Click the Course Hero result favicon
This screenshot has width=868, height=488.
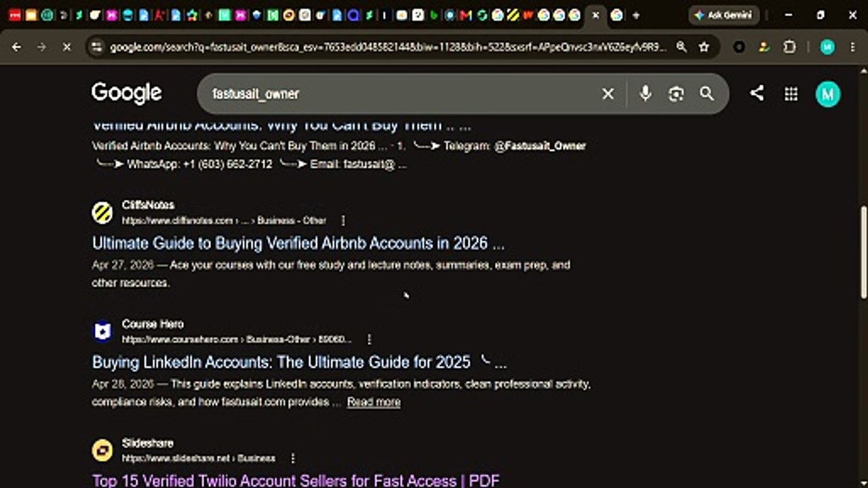coord(102,331)
